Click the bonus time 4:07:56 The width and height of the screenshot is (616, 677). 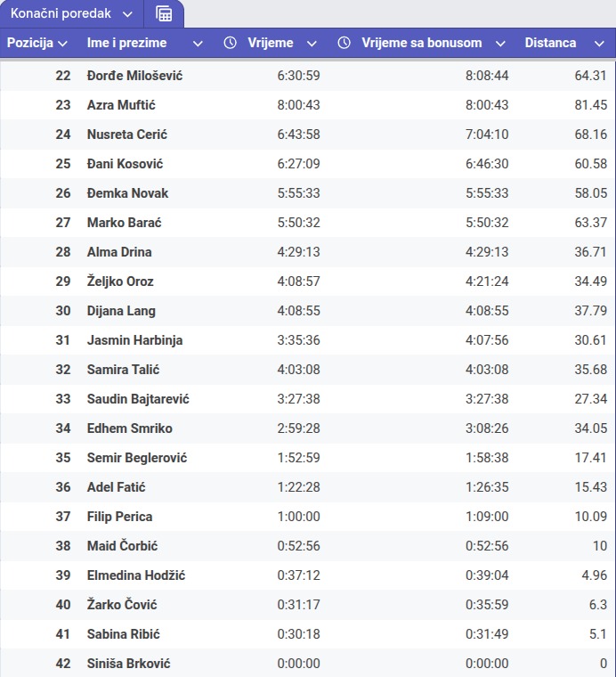pyautogui.click(x=487, y=339)
